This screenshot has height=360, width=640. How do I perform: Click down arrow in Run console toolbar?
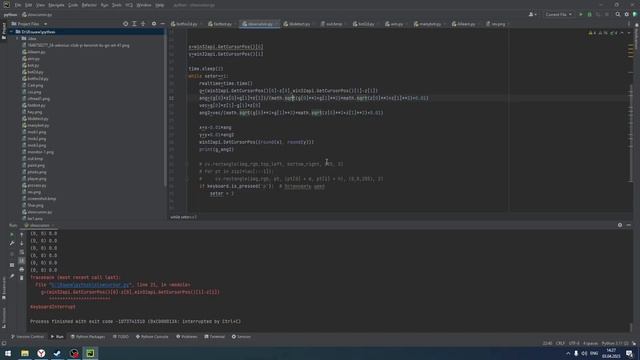22,243
